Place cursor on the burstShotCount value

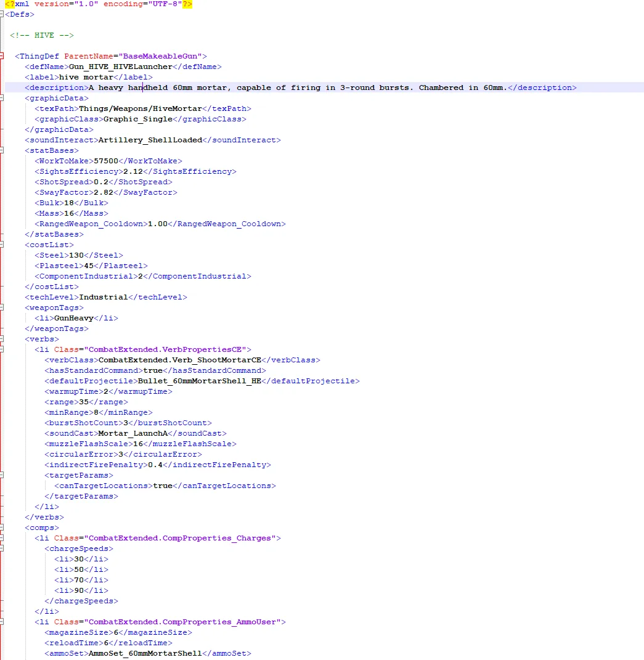pyautogui.click(x=126, y=423)
